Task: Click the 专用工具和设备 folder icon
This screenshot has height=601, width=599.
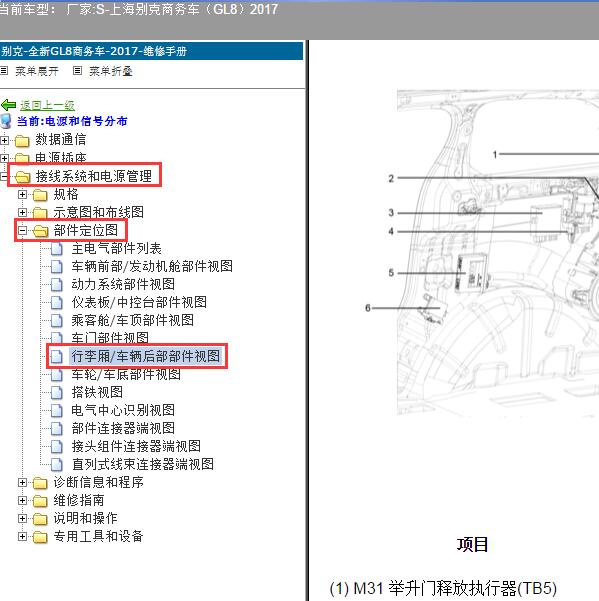Action: [40, 537]
